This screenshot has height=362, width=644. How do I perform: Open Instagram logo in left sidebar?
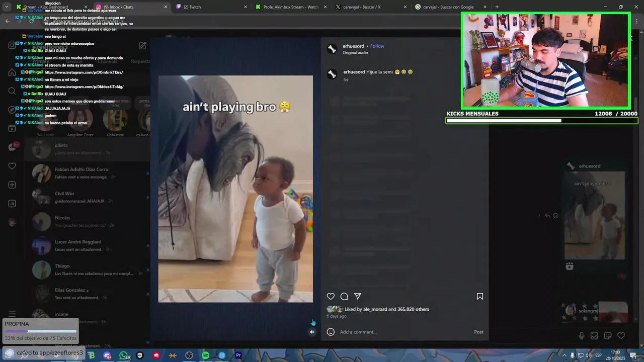[x=12, y=45]
